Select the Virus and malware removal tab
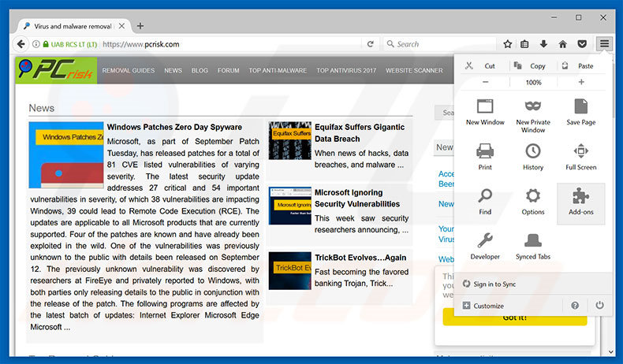 click(72, 26)
